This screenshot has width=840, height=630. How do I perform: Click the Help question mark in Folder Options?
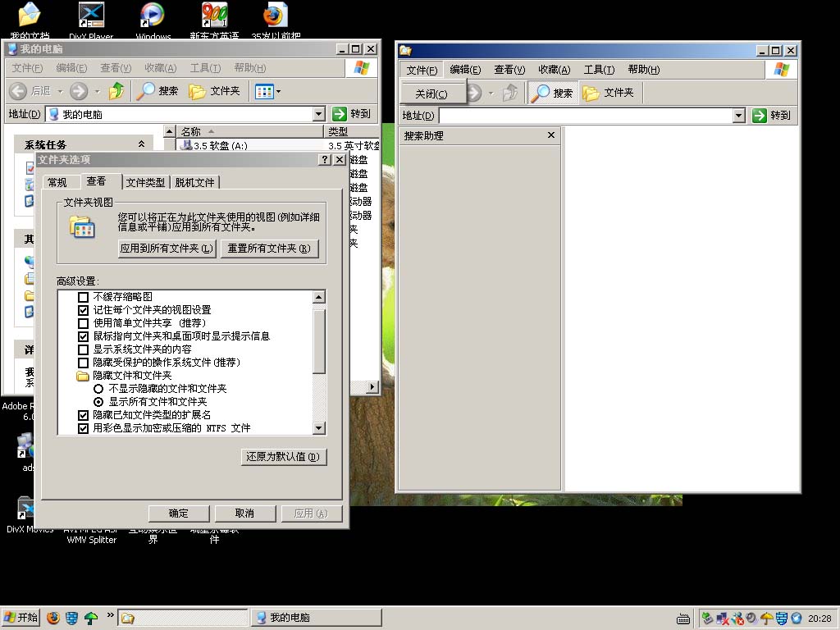(x=325, y=160)
